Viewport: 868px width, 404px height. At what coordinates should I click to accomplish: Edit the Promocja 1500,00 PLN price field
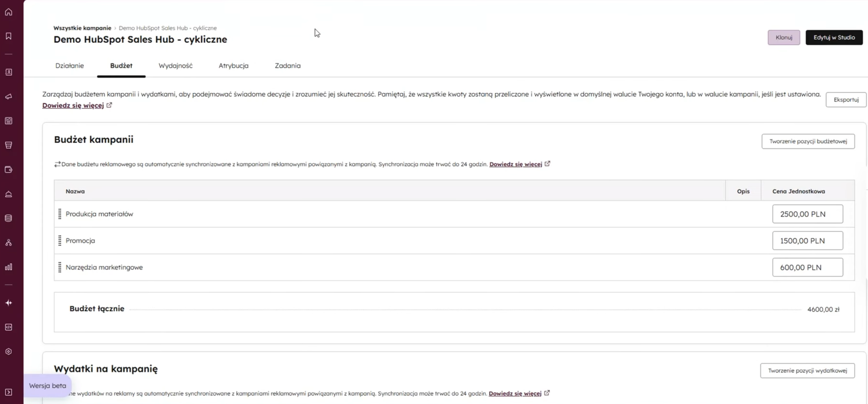tap(807, 241)
